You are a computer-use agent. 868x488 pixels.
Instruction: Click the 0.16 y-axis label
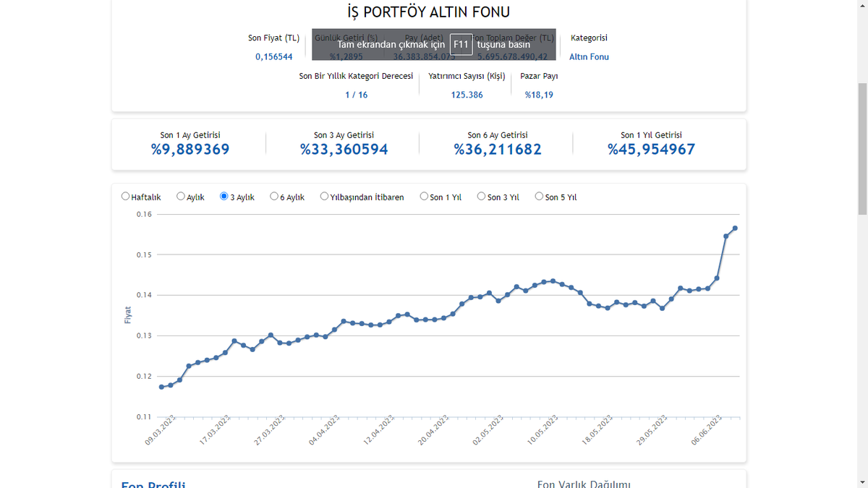pyautogui.click(x=144, y=214)
